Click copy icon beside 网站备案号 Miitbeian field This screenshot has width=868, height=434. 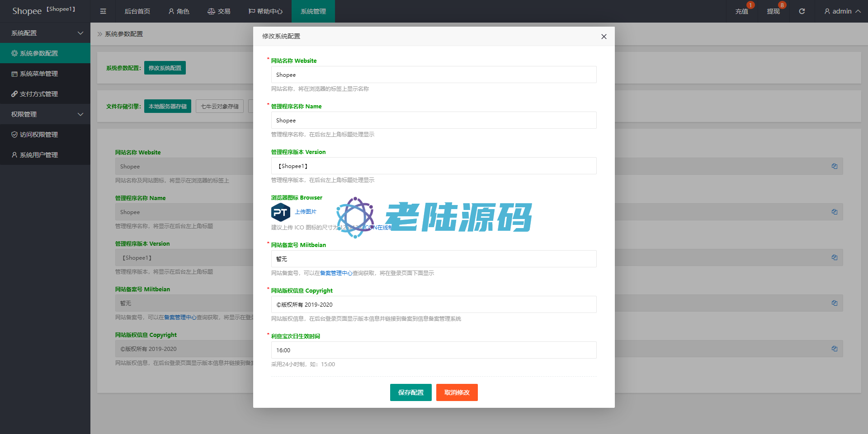tap(835, 303)
